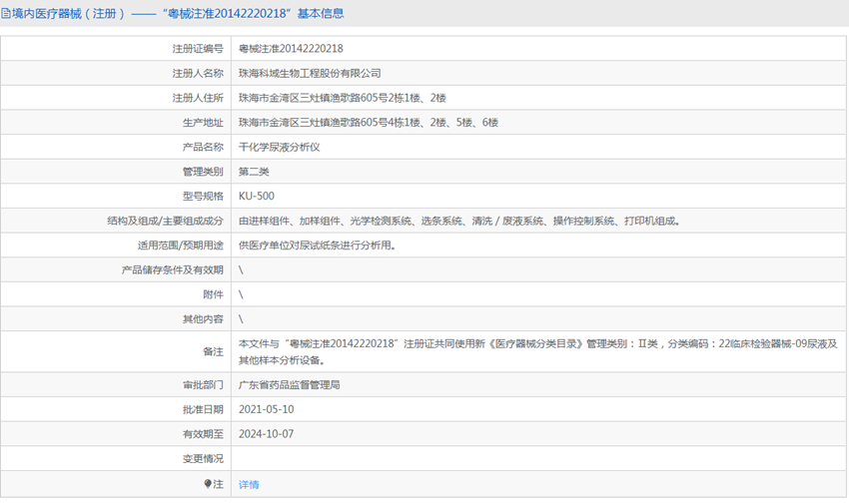Select registrant address ending 2栋1楼、2楼
The height and width of the screenshot is (504, 849).
343,98
